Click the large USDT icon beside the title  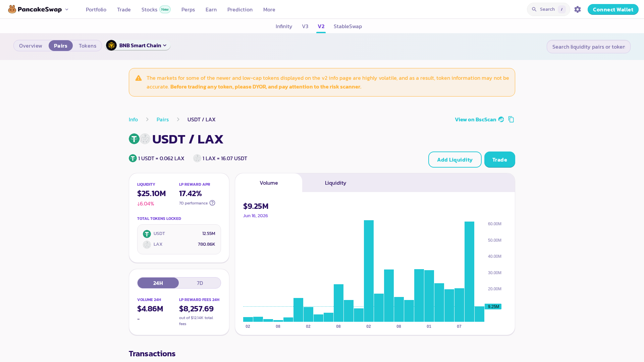click(x=134, y=139)
